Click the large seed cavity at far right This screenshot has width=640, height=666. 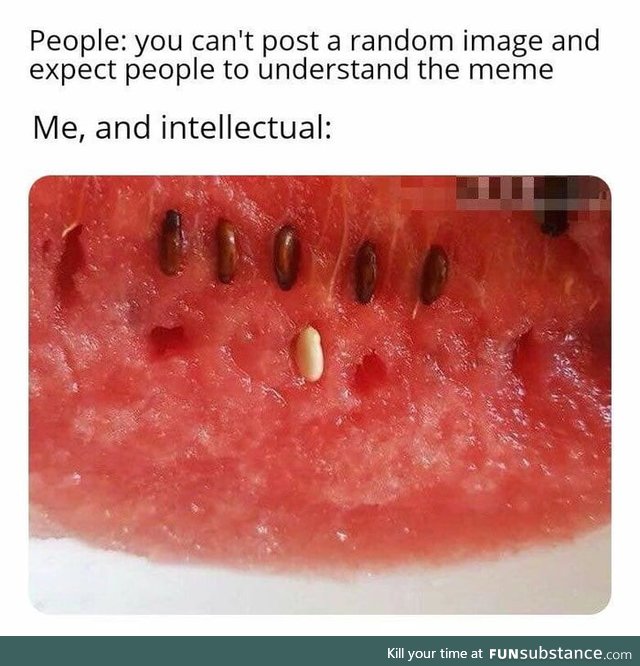[x=531, y=359]
